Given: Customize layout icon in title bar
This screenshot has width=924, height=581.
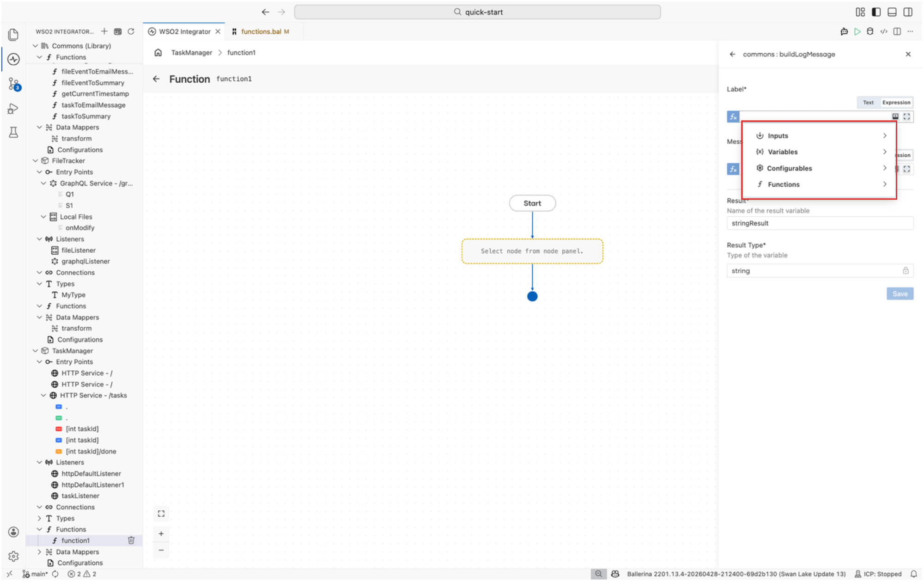Looking at the screenshot, I should [x=860, y=12].
